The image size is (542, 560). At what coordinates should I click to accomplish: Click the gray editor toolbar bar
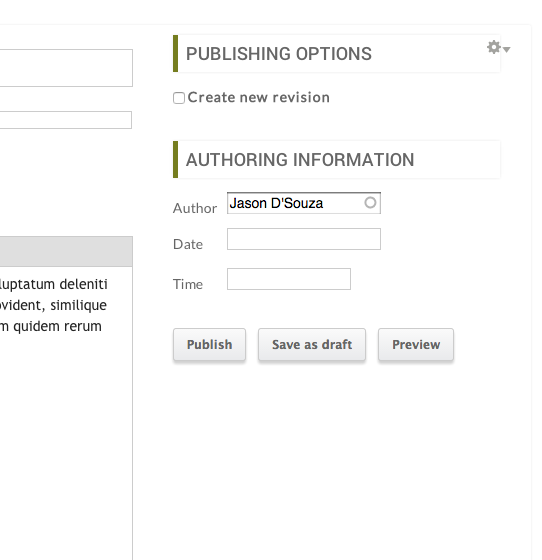click(66, 251)
